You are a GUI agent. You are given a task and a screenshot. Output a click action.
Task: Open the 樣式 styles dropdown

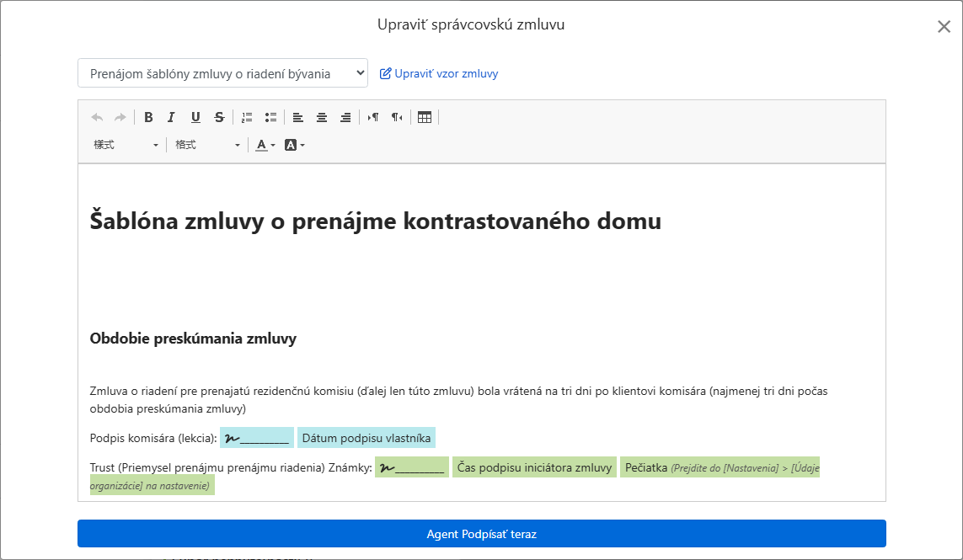coord(126,145)
